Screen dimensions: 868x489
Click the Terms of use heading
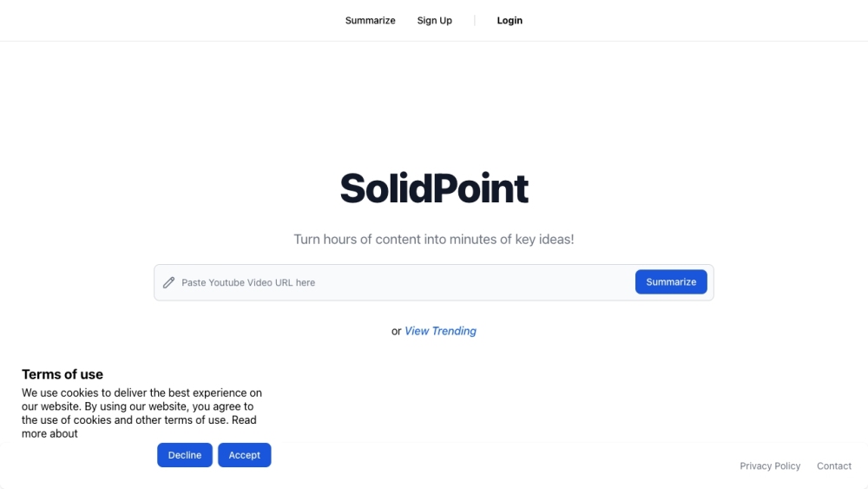click(x=62, y=374)
